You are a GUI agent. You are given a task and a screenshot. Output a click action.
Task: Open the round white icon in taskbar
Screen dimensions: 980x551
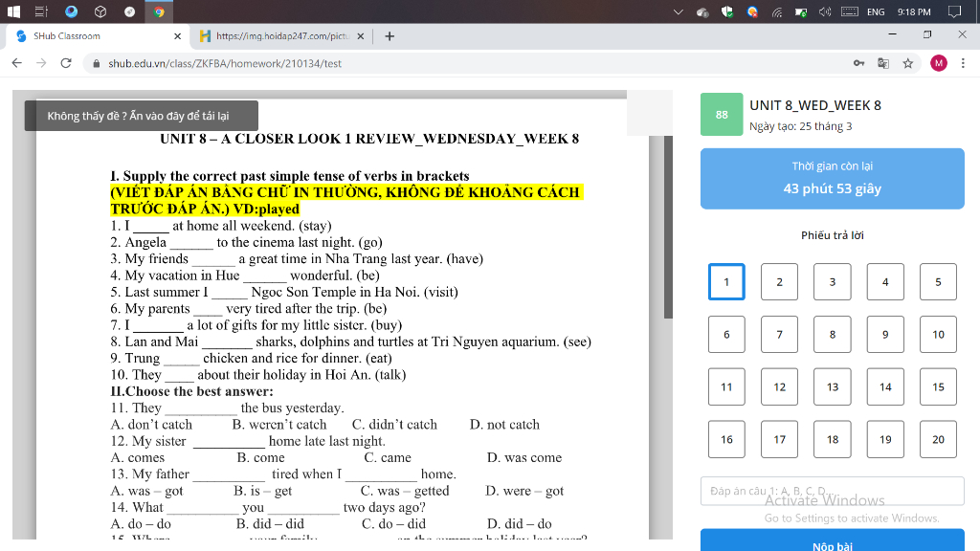click(x=129, y=11)
